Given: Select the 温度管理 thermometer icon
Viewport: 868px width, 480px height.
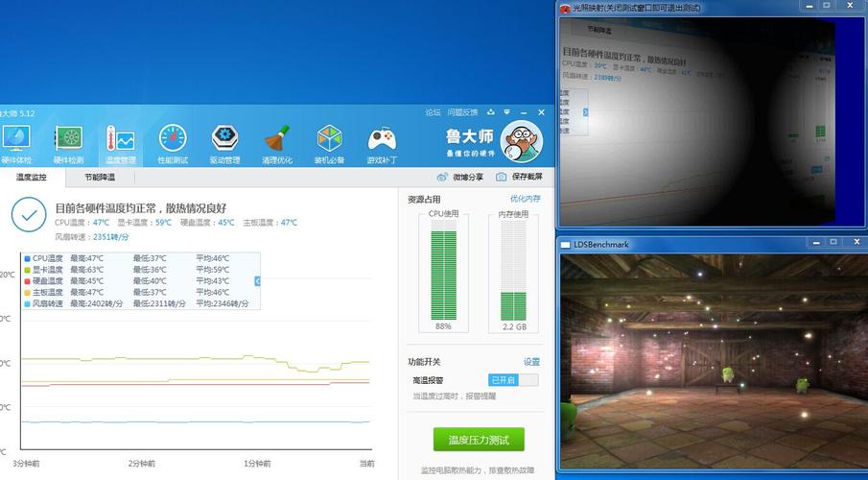Looking at the screenshot, I should tap(121, 138).
